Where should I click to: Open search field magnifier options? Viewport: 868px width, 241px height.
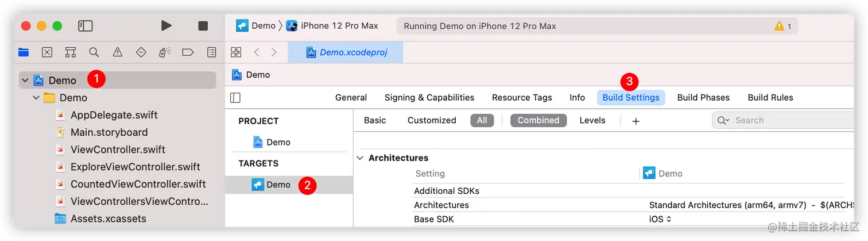724,120
